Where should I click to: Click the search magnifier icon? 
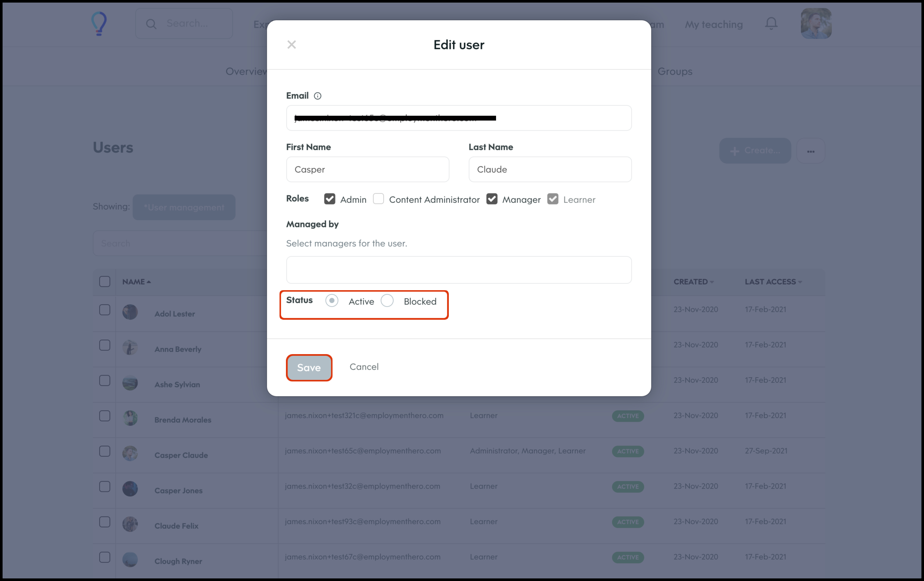(x=151, y=24)
